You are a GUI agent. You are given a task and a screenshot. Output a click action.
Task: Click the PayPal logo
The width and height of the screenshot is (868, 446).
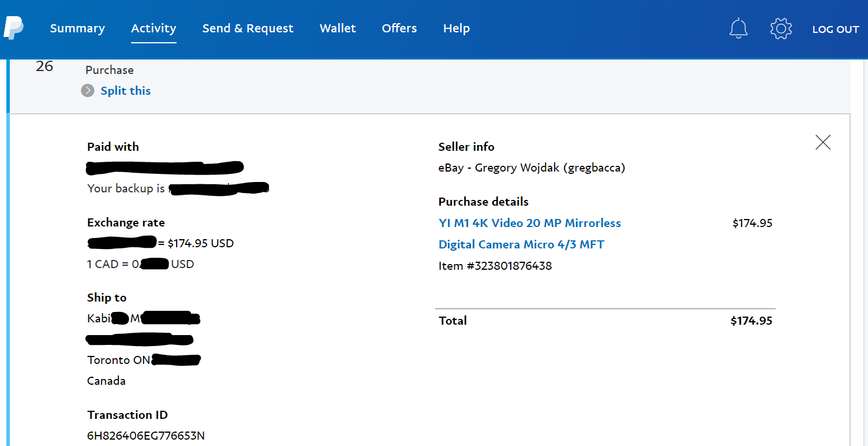[x=13, y=28]
